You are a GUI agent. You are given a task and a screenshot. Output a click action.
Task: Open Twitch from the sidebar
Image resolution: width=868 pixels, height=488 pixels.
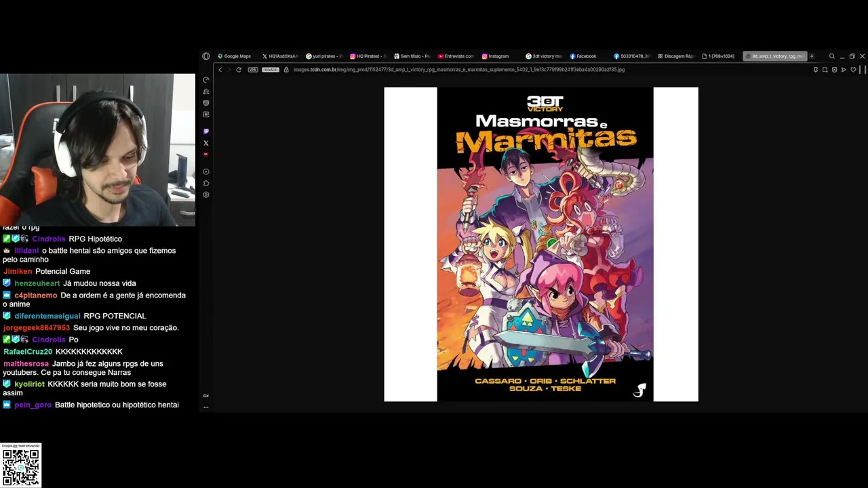(x=206, y=131)
